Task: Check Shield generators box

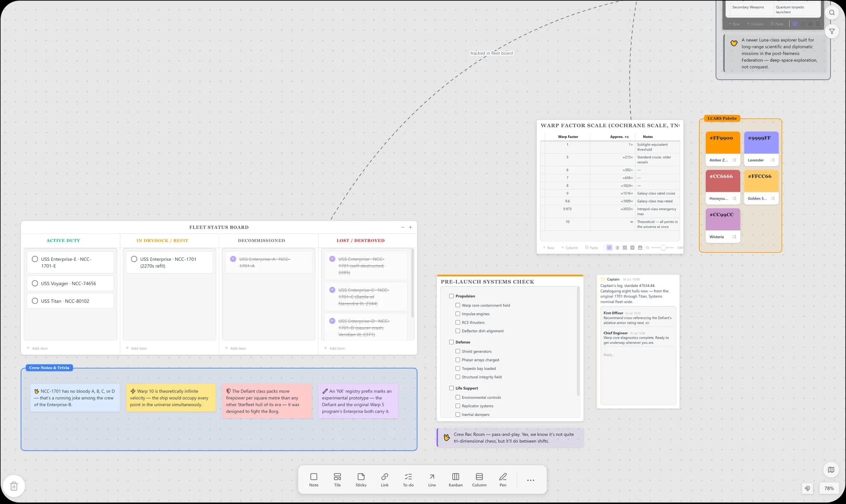Action: pos(458,351)
